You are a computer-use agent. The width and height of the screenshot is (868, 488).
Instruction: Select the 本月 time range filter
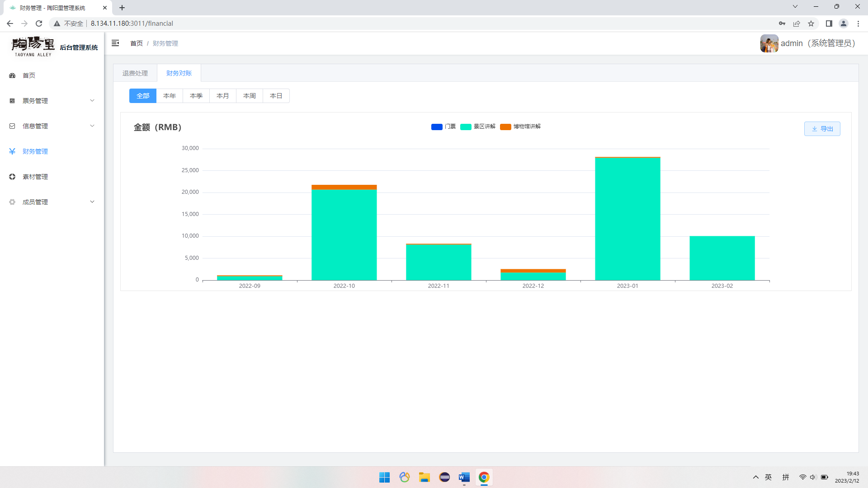[222, 96]
